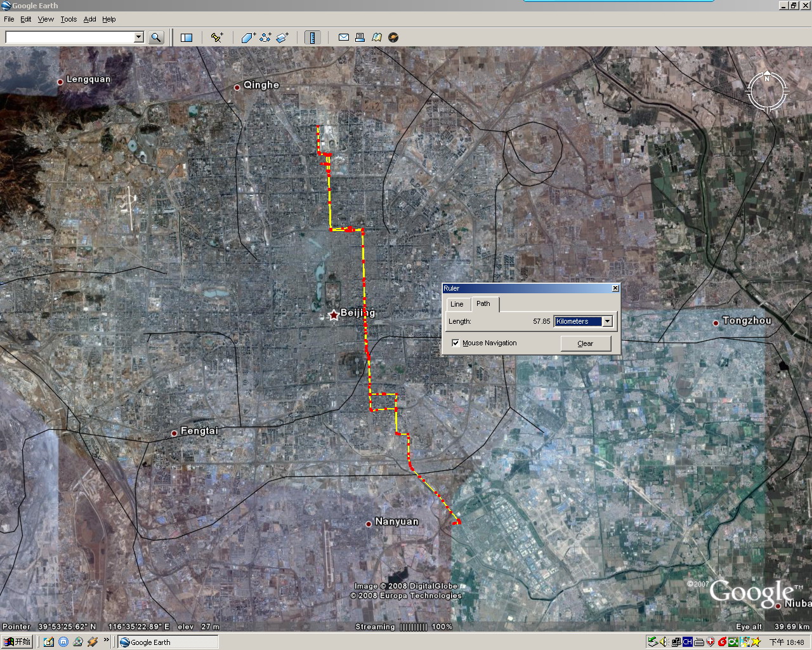Click the elev 27 m status text
Screen dimensions: 812x650
tap(199, 627)
